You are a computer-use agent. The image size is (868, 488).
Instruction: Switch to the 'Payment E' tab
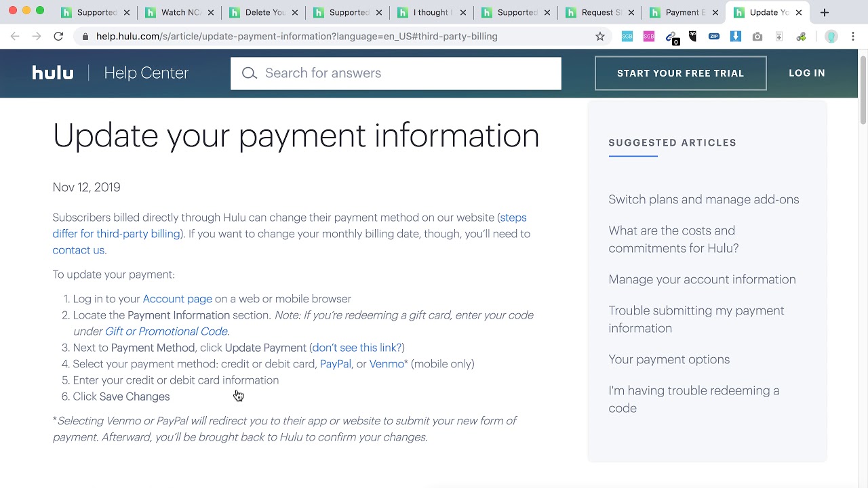pos(682,12)
